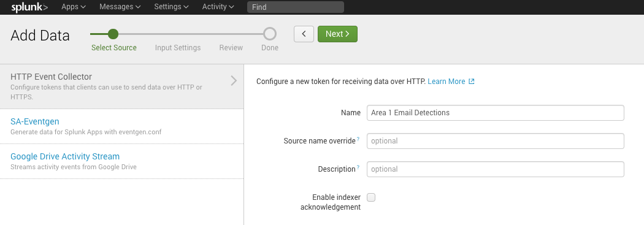This screenshot has width=644, height=225.
Task: Click the Name input field
Action: (x=496, y=113)
